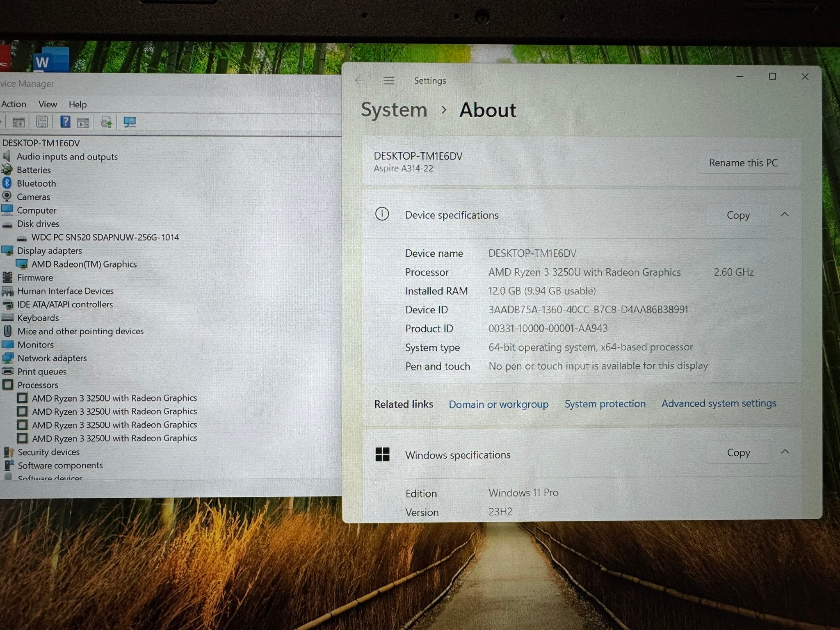
Task: Click the Network adapters category icon
Action: 8,358
